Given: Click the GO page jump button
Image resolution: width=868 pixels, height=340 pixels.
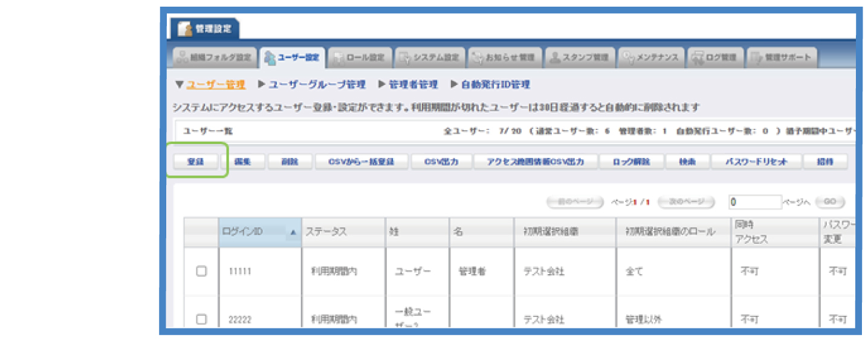Looking at the screenshot, I should pyautogui.click(x=830, y=202).
